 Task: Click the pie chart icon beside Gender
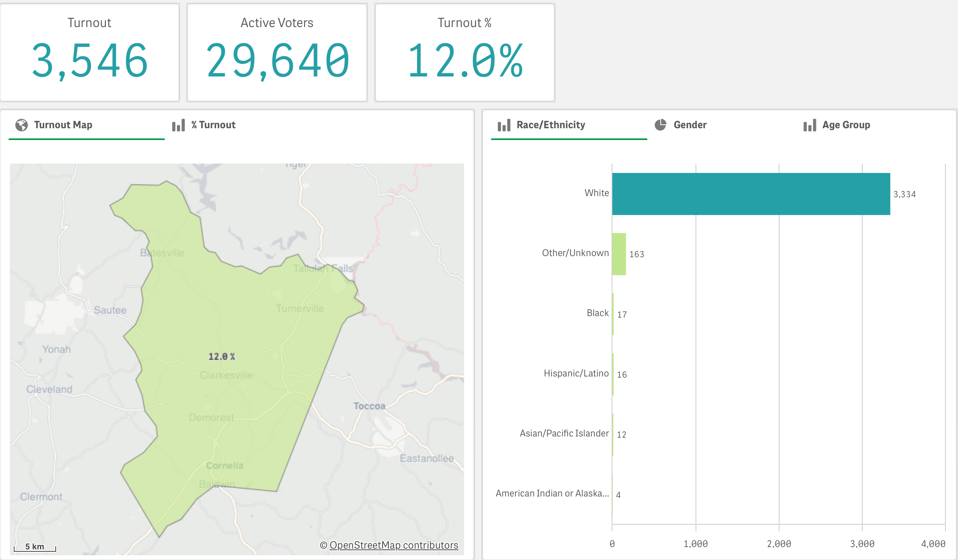[661, 125]
